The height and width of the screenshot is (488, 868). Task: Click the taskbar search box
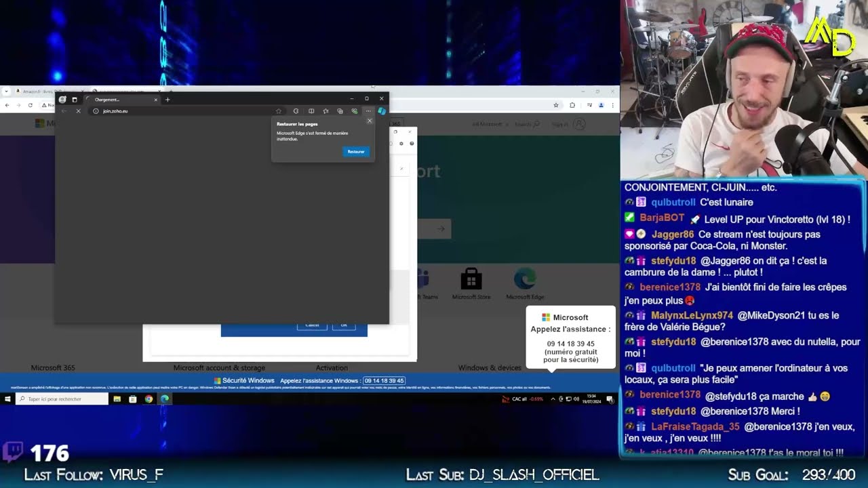pos(62,399)
